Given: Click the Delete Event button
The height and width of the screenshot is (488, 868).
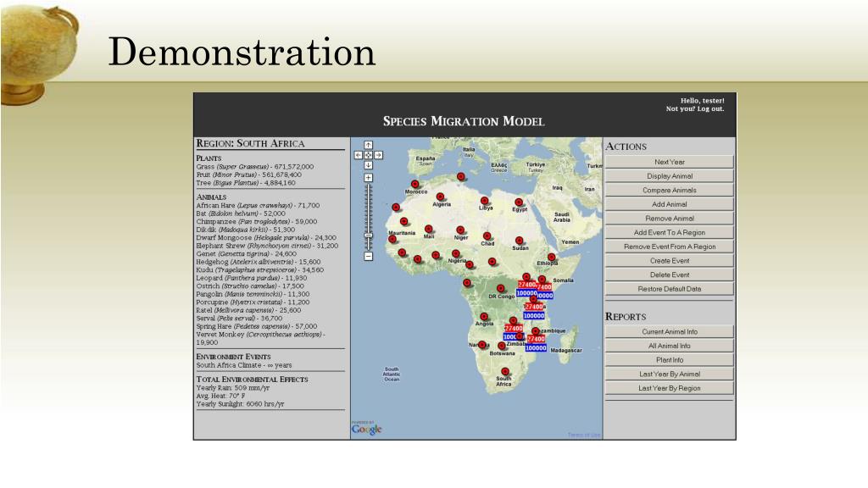Looking at the screenshot, I should pos(670,275).
